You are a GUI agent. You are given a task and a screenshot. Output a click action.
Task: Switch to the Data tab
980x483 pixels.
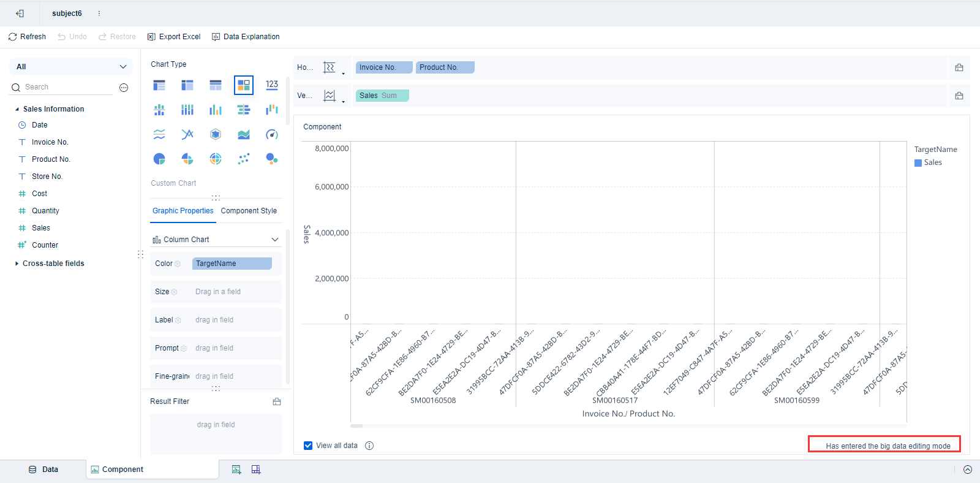(x=43, y=470)
